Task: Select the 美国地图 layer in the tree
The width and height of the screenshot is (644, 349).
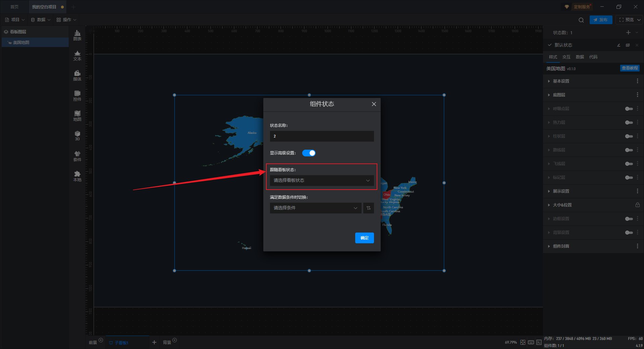Action: (x=35, y=43)
